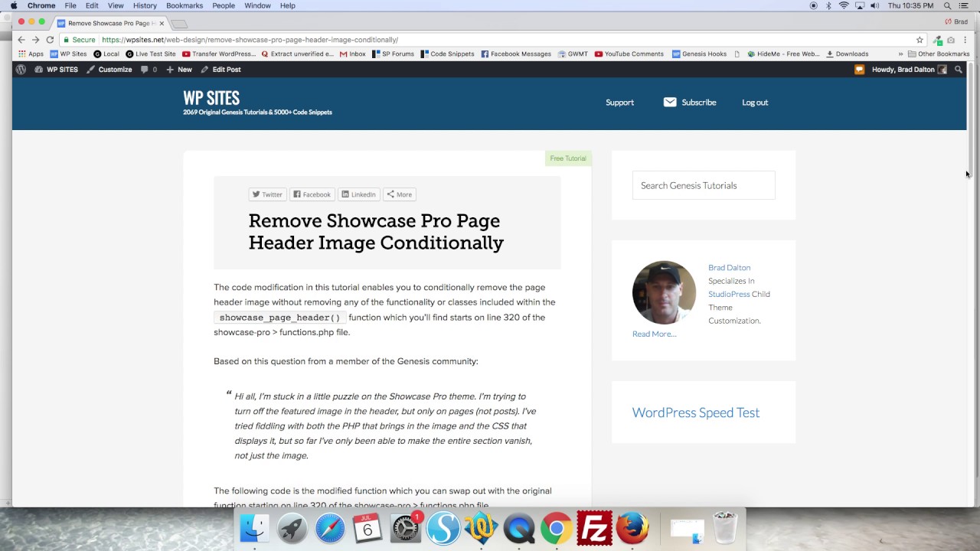
Task: Open the History menu
Action: coord(145,5)
